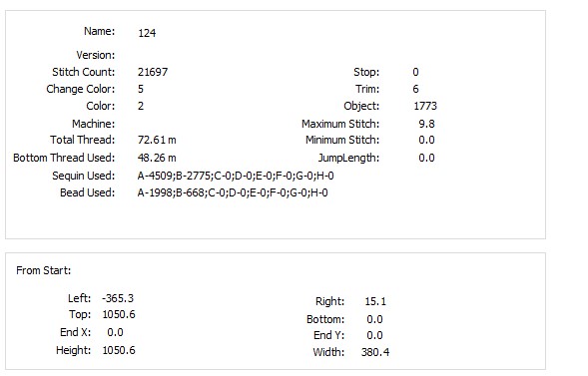Select the Name value 124
588x376 pixels.
coord(147,33)
